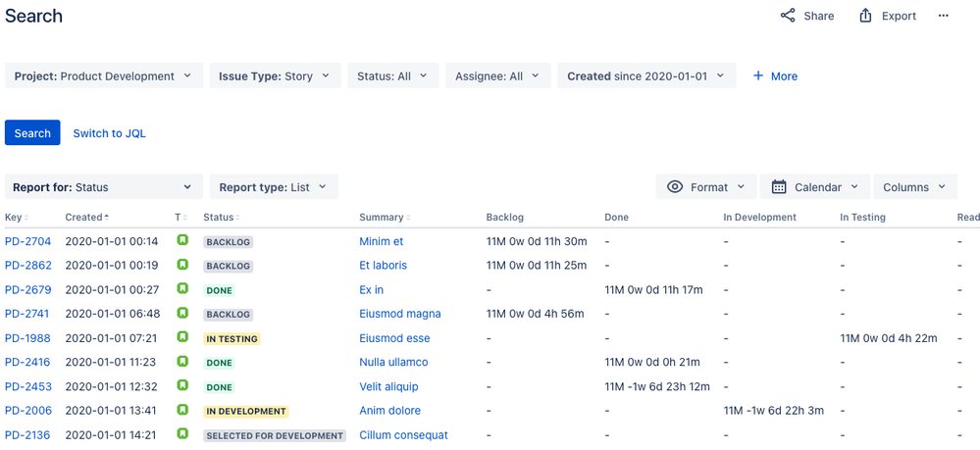Open the Minim et summary link

382,240
